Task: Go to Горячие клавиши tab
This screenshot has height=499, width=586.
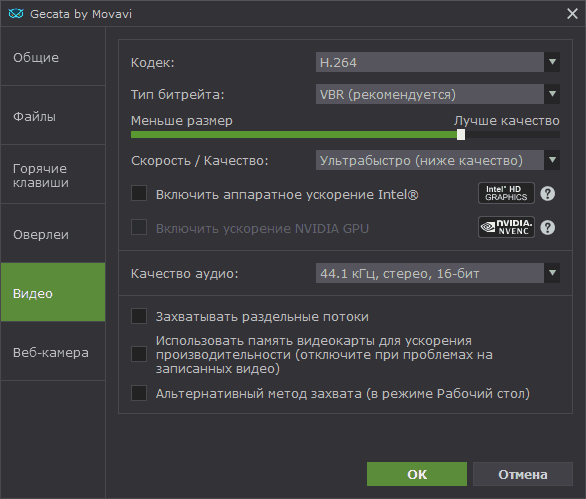Action: [x=53, y=175]
